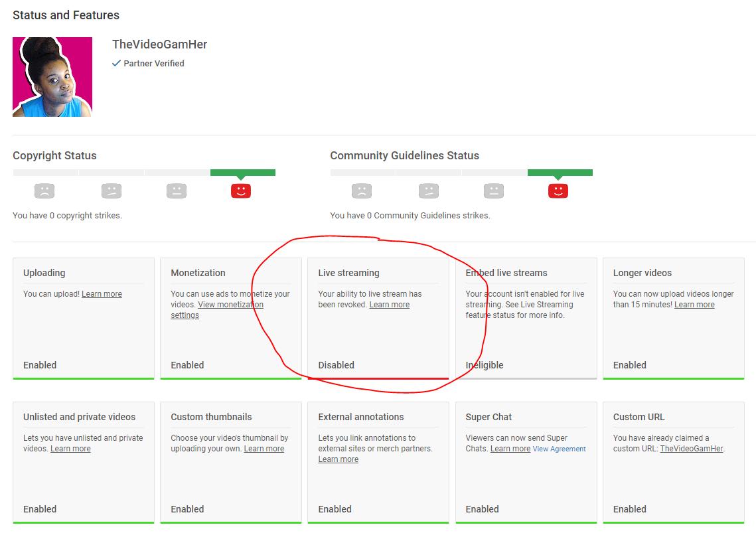Click Enabled status in Unlisted and private videos

pyautogui.click(x=40, y=510)
